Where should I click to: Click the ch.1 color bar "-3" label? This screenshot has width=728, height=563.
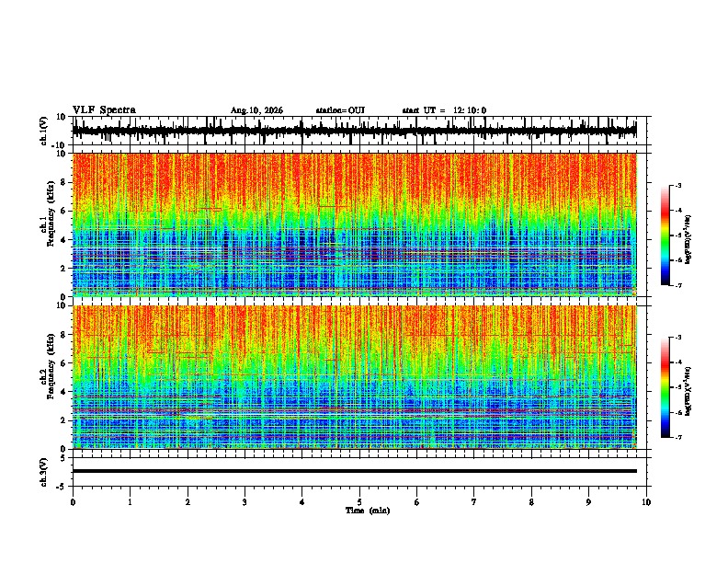tap(677, 185)
